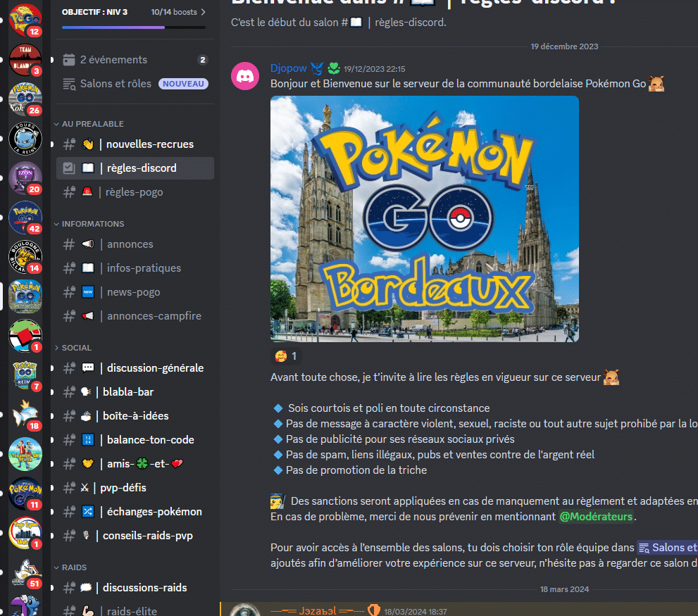Image resolution: width=698 pixels, height=616 pixels.
Task: Click the Jəzabəl username
Action: [318, 610]
